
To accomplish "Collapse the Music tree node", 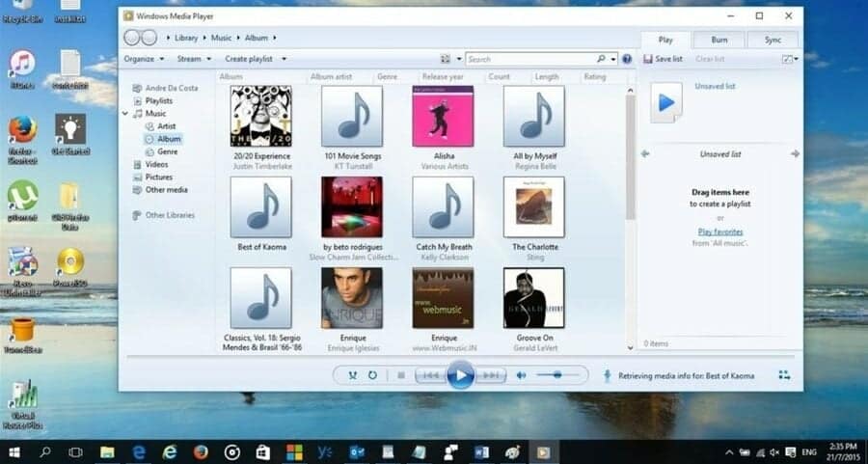I will click(x=125, y=114).
